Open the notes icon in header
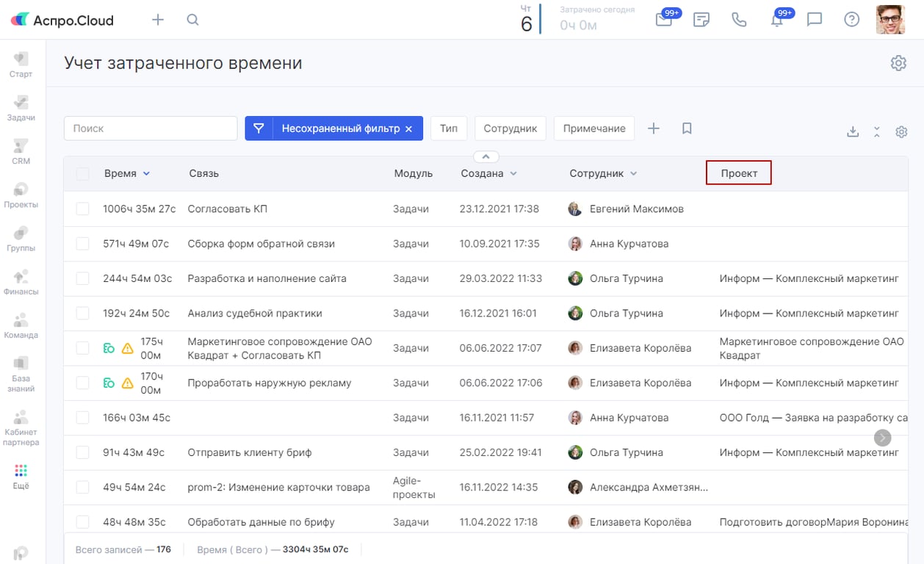Viewport: 924px width, 564px height. [x=701, y=20]
